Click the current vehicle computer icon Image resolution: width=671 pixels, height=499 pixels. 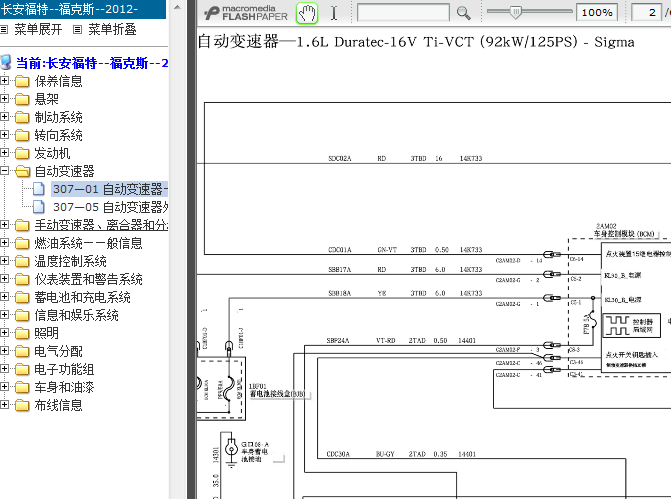coord(6,62)
